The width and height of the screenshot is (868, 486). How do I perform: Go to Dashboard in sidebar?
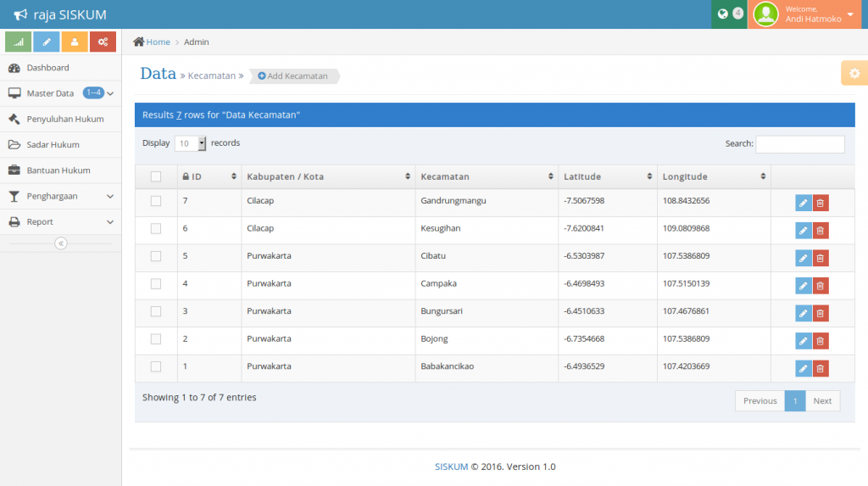(x=47, y=68)
